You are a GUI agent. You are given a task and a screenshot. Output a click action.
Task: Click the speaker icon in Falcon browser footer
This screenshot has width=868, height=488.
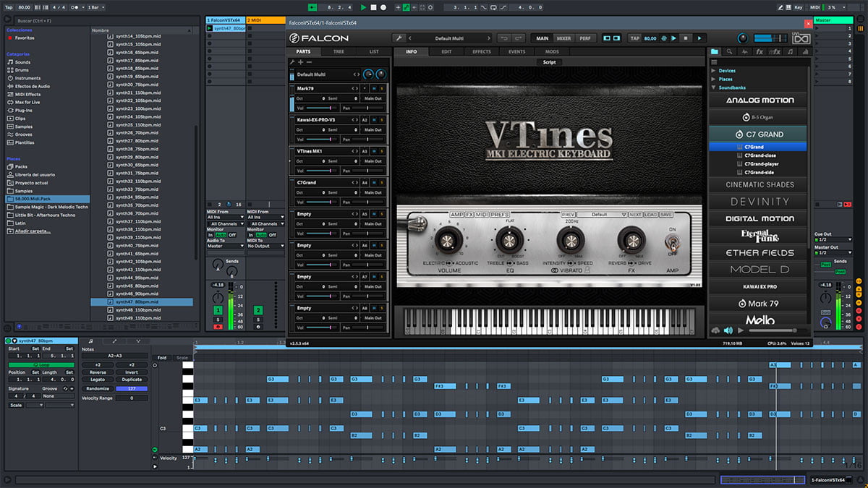pyautogui.click(x=728, y=330)
